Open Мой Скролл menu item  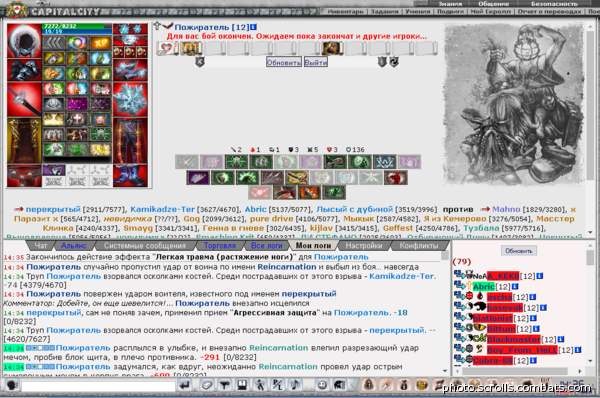tap(491, 11)
